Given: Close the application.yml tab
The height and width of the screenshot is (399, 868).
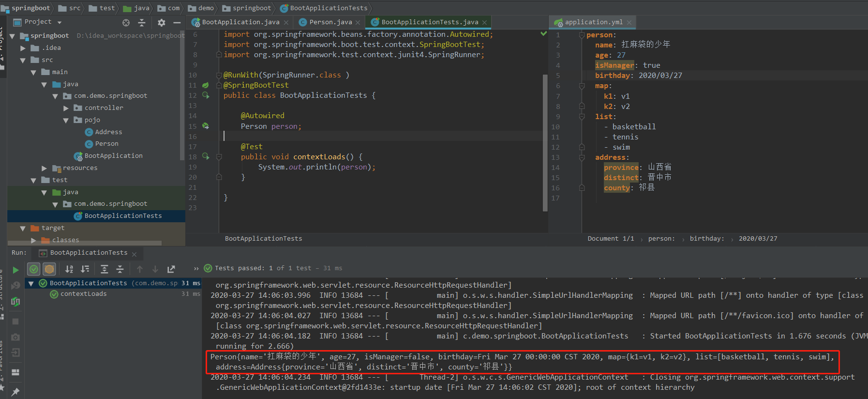Looking at the screenshot, I should click(629, 22).
